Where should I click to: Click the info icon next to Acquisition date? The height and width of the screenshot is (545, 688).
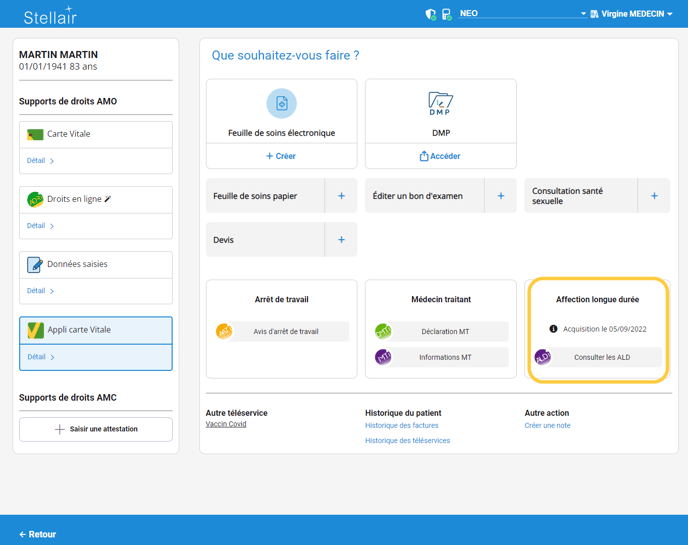click(553, 329)
